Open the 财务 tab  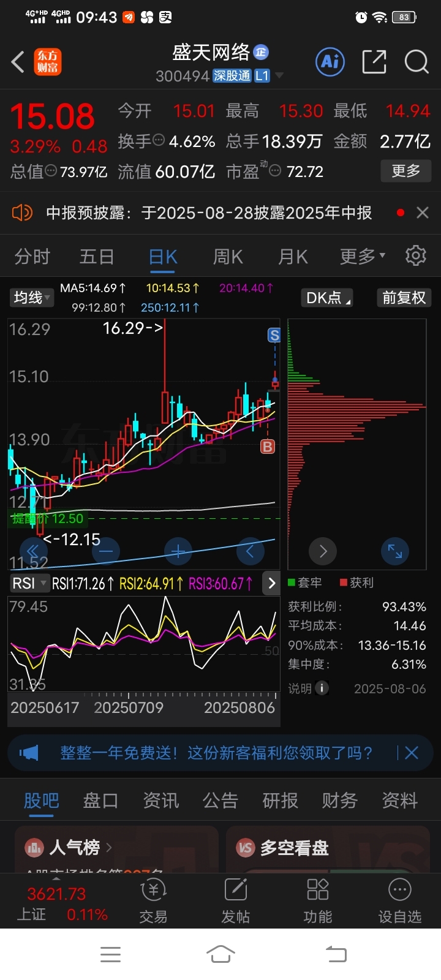point(340,800)
